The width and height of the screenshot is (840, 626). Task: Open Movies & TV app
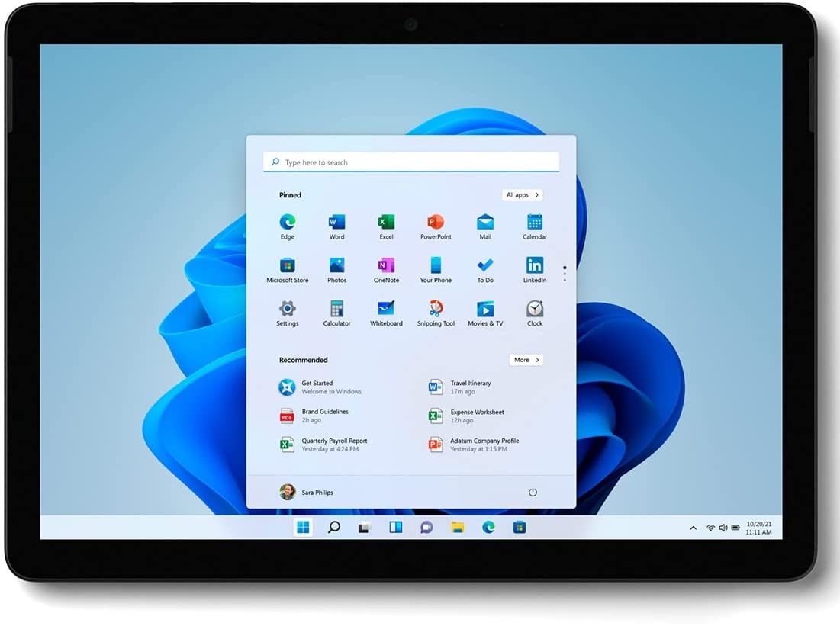coord(485,313)
